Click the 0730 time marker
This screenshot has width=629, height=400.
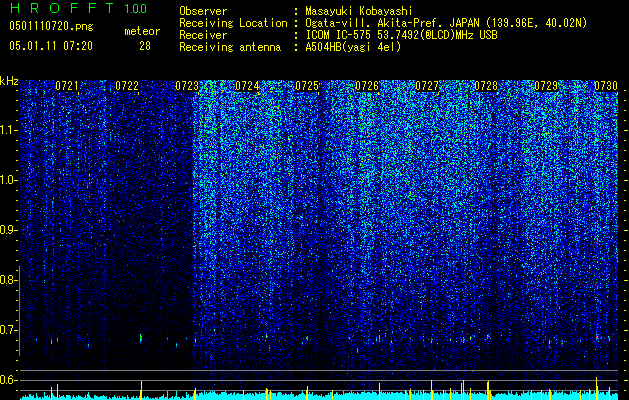coord(606,86)
